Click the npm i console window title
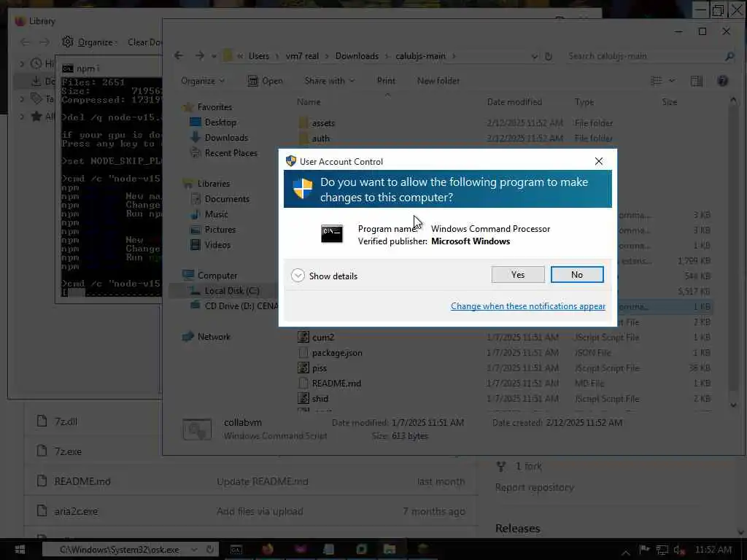 [88, 69]
